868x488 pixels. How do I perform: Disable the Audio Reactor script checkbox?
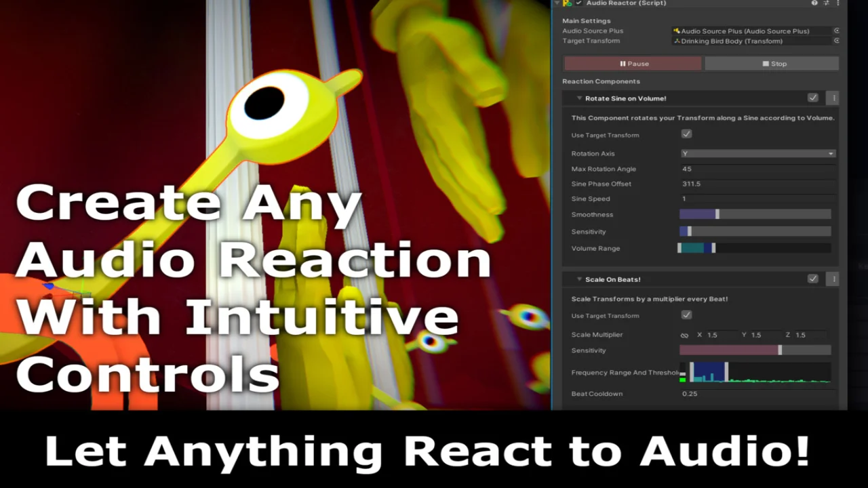[578, 3]
